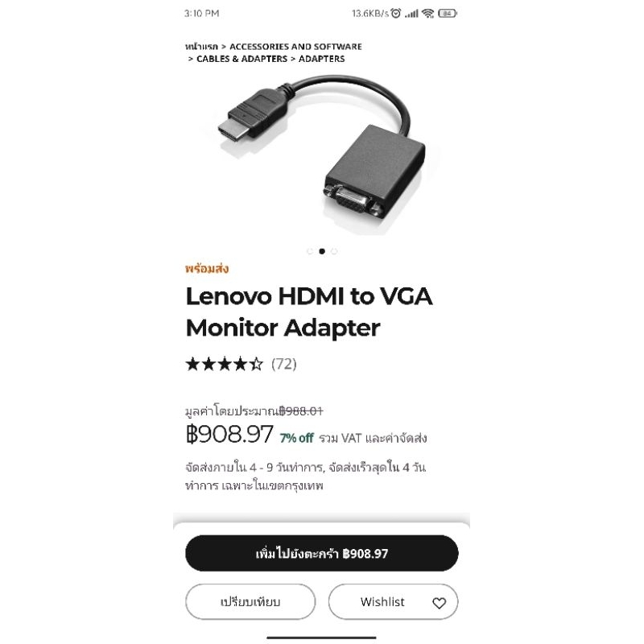Add item to Wishlist
This screenshot has height=644, width=644.
click(393, 601)
